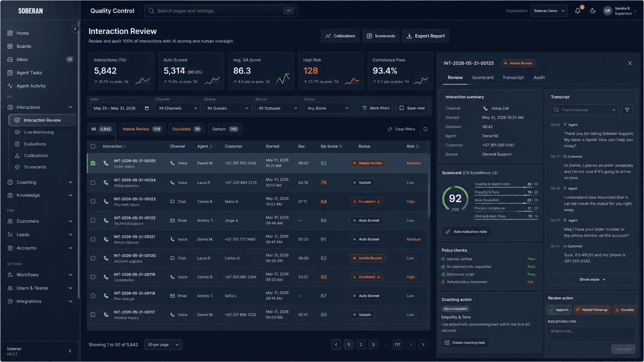Image resolution: width=644 pixels, height=362 pixels.
Task: Check INT-2026-05-31-00123 row checkbox
Action: 93,202
